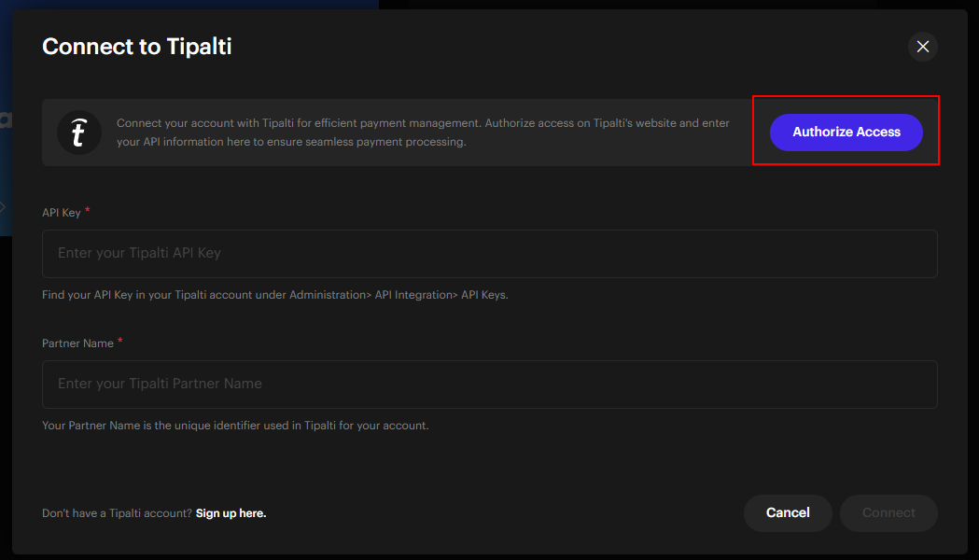Close the Connect to Tipalti dialog
Image resolution: width=979 pixels, height=560 pixels.
(x=923, y=47)
